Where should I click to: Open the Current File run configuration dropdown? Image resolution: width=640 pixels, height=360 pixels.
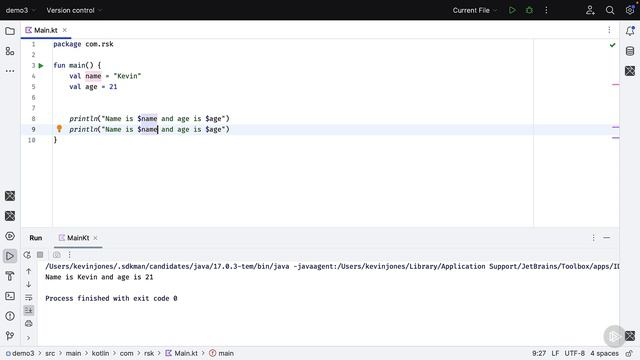coord(475,10)
